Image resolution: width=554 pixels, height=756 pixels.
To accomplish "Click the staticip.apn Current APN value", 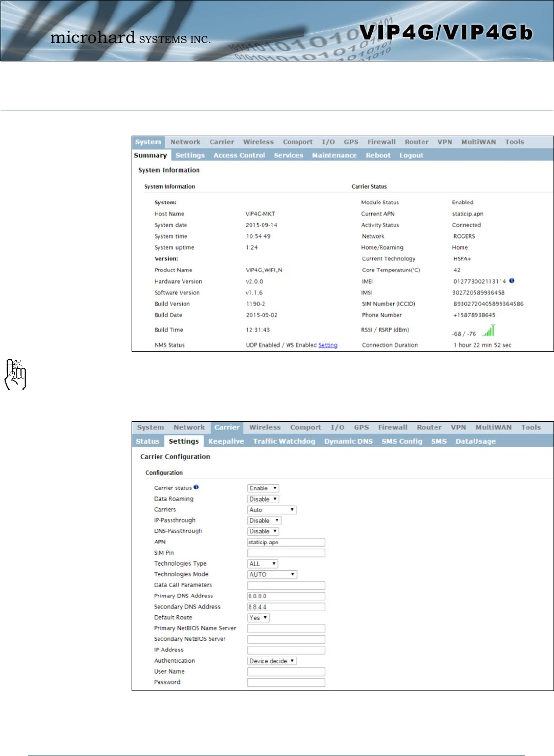I will [x=467, y=213].
